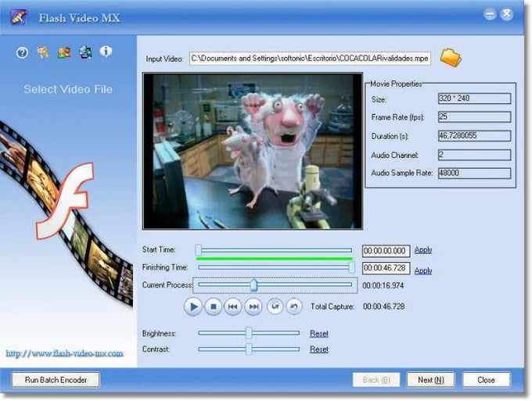Reset the Contrast setting
Screen dimensions: 532x401
319,349
